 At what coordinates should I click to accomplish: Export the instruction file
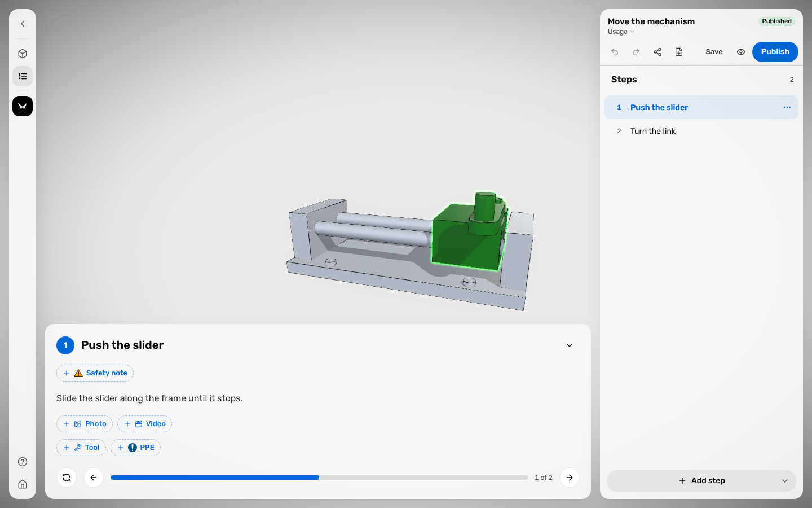(x=679, y=52)
